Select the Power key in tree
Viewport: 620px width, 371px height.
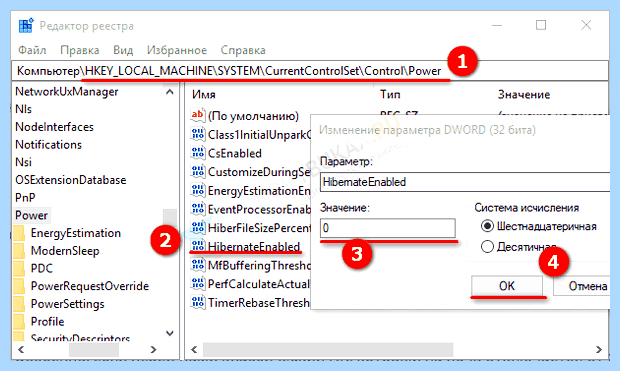coord(31,215)
